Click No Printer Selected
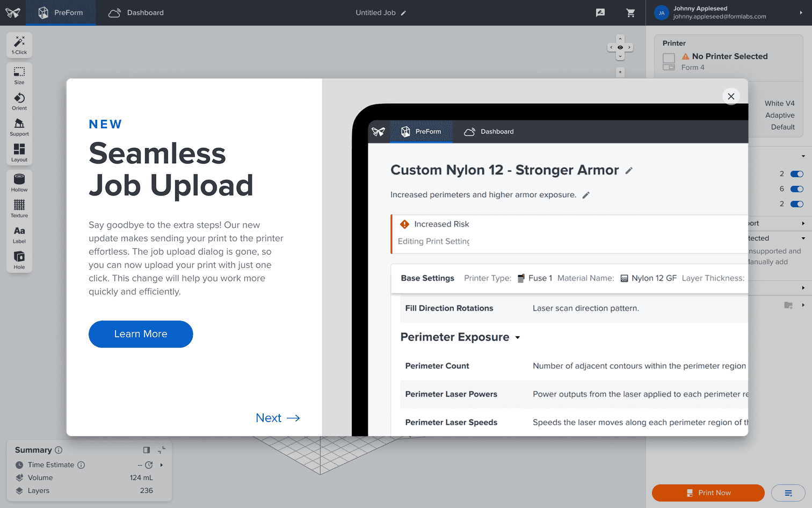This screenshot has width=812, height=508. pyautogui.click(x=730, y=56)
